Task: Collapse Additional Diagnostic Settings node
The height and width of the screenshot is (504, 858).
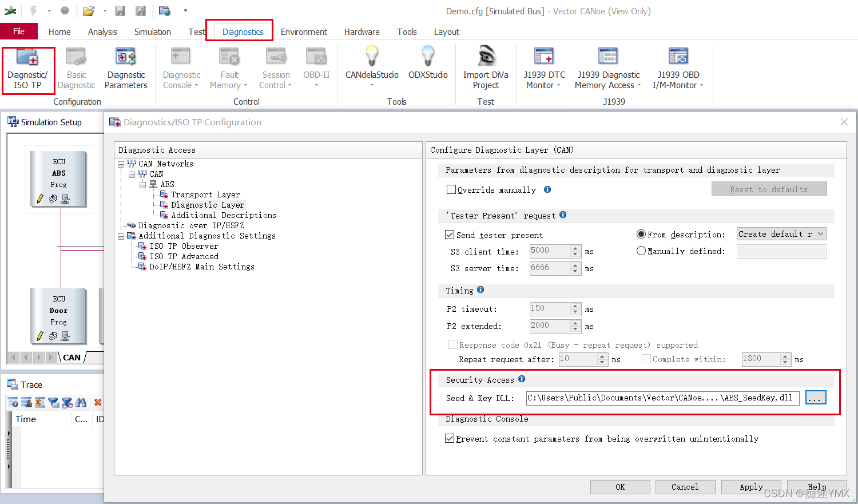Action: tap(121, 236)
